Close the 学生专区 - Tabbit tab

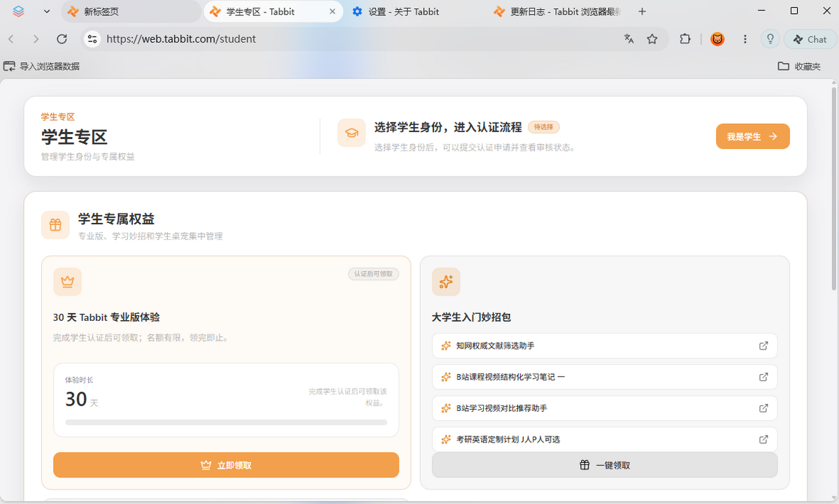pyautogui.click(x=333, y=11)
